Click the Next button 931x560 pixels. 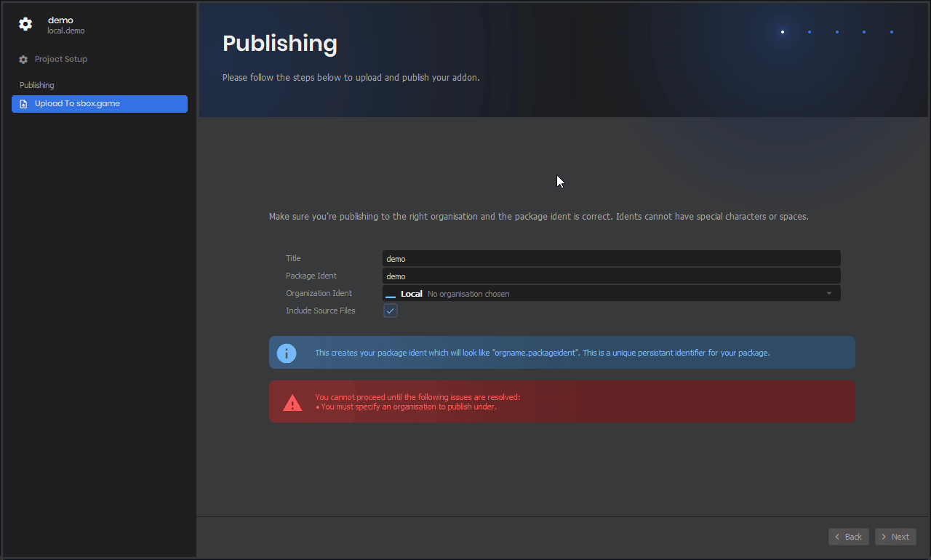895,537
